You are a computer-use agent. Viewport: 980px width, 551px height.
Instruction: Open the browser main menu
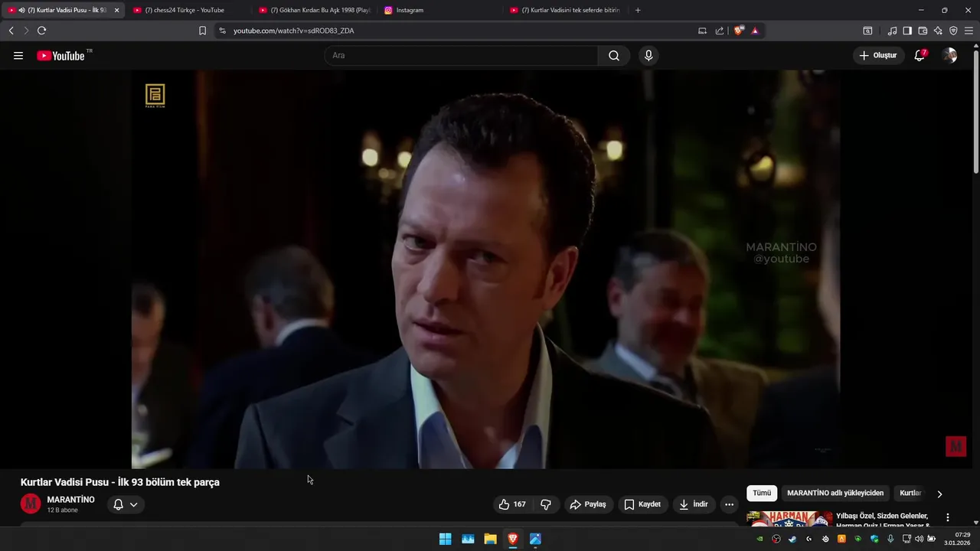click(x=969, y=31)
